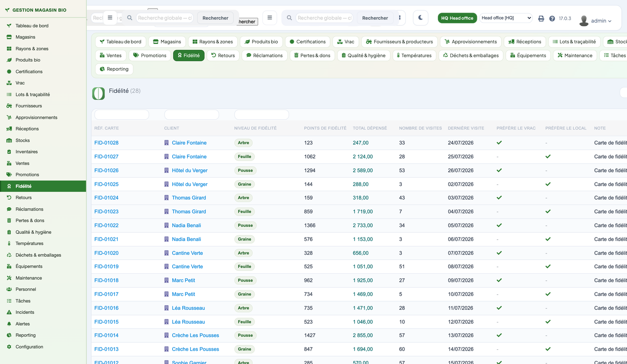Screen dimensions: 627x364
Task: Open the Lots & traçabilité top tab
Action: point(575,42)
